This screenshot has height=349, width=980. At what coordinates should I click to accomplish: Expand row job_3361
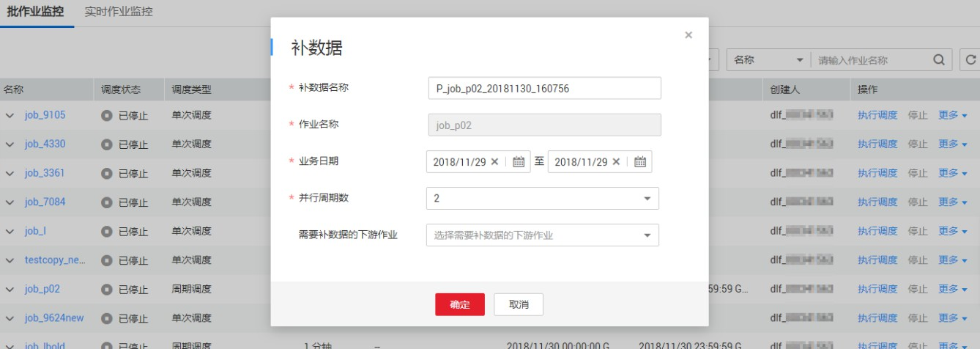coord(10,173)
